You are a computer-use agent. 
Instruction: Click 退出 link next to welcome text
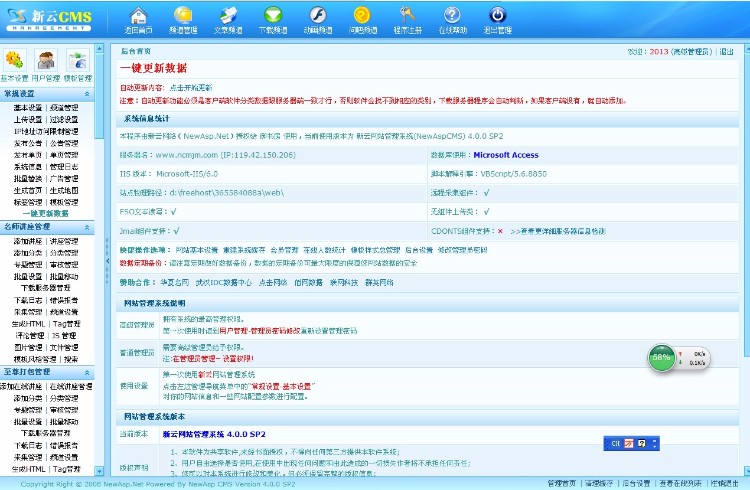727,51
